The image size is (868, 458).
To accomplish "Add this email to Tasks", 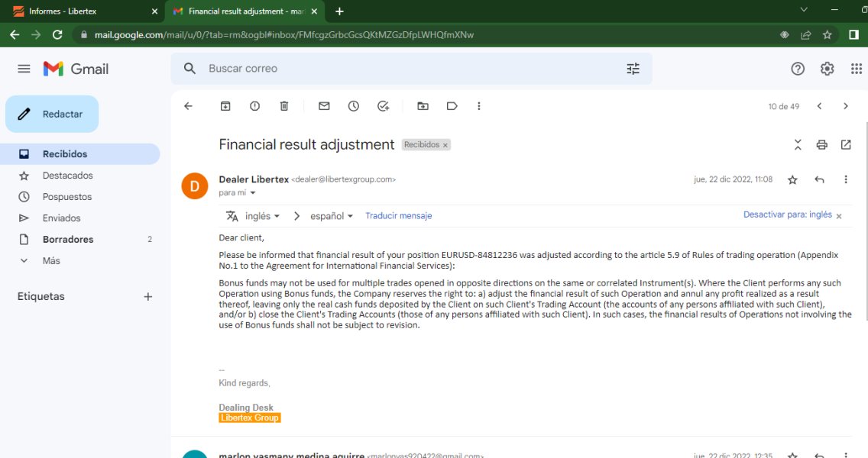I will click(383, 106).
